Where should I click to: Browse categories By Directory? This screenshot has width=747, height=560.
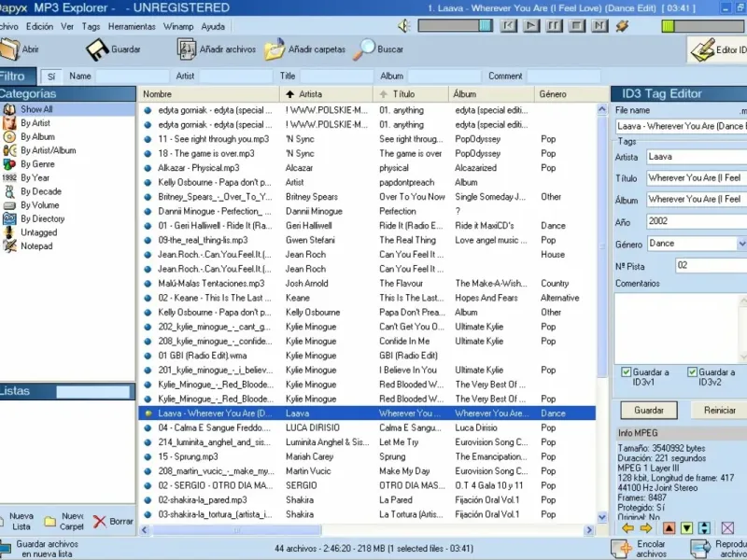click(x=42, y=219)
